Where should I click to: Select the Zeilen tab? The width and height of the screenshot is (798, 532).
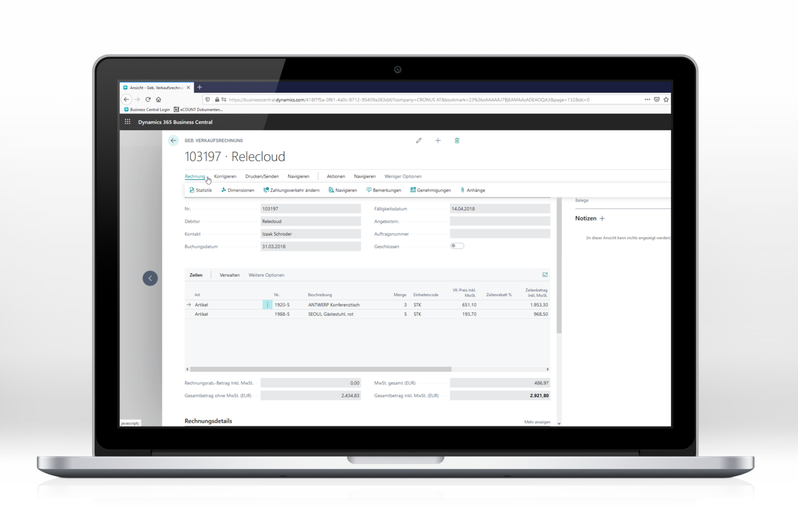click(196, 275)
